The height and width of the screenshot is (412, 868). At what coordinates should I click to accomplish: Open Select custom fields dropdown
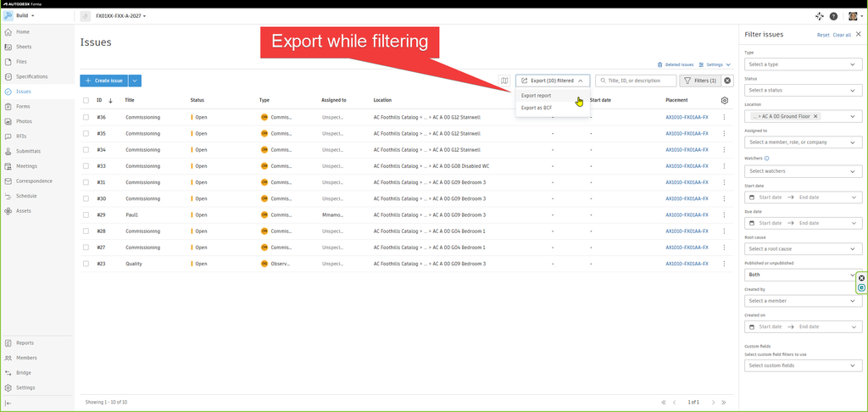[804, 365]
